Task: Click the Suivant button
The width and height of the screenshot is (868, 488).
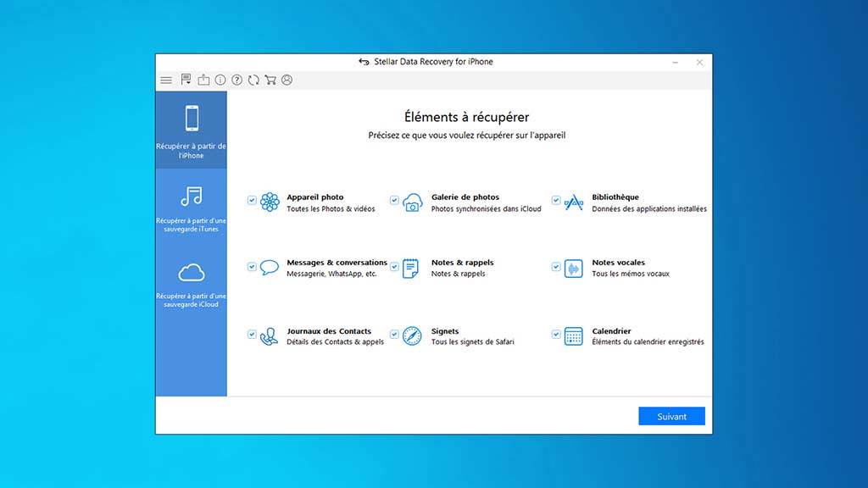Action: pos(671,417)
